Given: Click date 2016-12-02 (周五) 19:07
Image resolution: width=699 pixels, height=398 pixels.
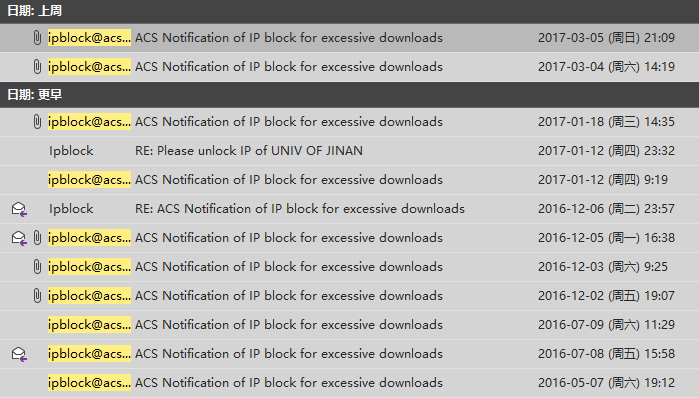Looking at the screenshot, I should click(x=606, y=296).
